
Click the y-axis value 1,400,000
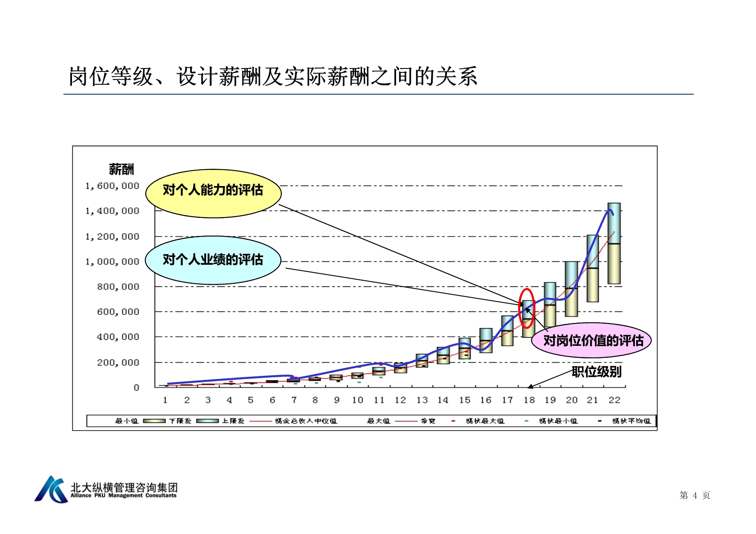tap(112, 211)
